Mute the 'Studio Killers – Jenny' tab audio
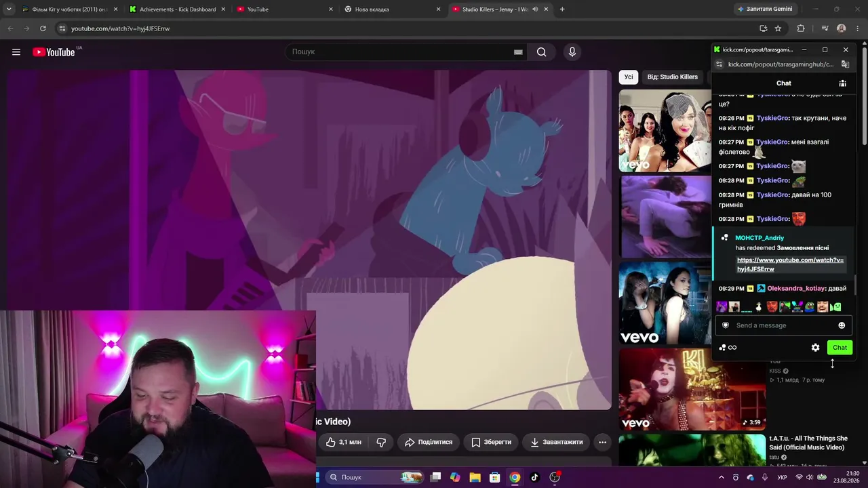 tap(535, 9)
